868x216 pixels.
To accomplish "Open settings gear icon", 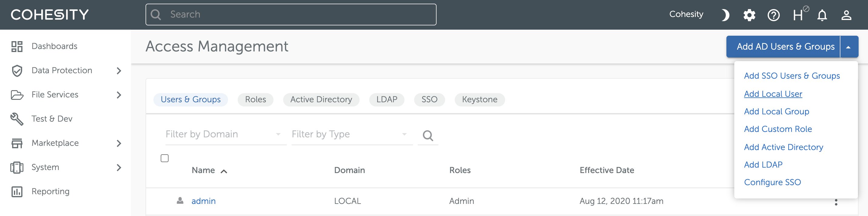I will [x=749, y=15].
